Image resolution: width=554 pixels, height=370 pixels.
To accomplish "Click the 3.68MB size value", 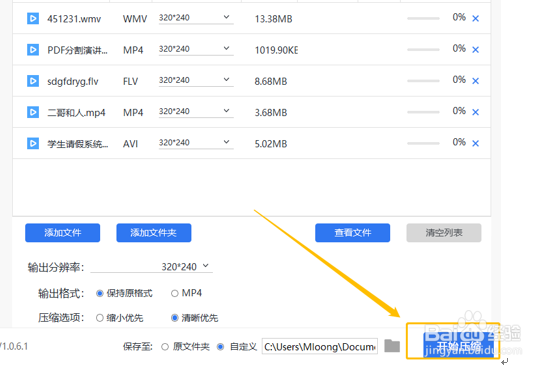I will click(271, 113).
